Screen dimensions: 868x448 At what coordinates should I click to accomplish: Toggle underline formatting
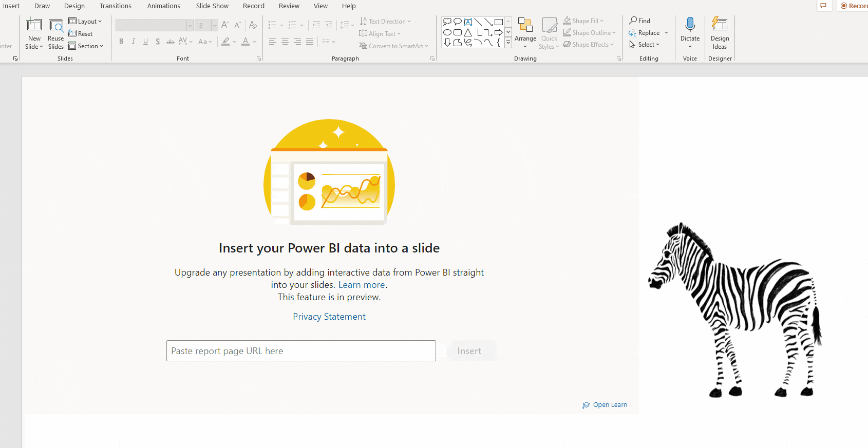[145, 42]
